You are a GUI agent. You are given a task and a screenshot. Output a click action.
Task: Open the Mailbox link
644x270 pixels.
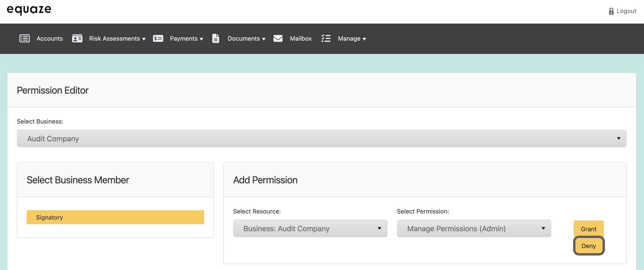tap(300, 39)
